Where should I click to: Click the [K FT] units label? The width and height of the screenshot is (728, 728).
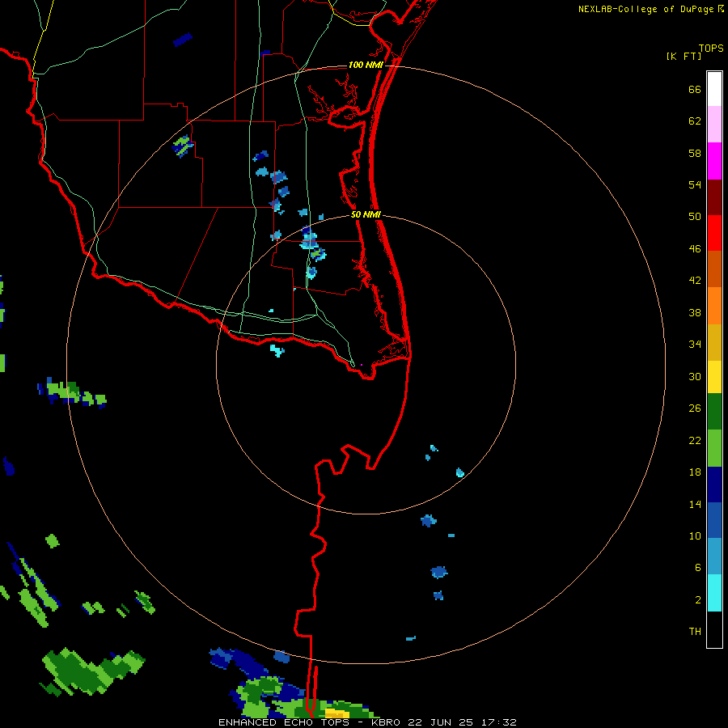point(684,56)
